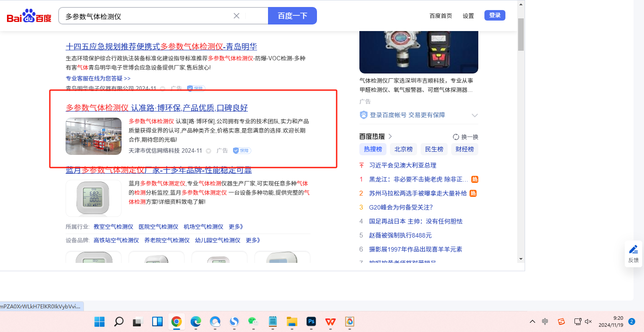The width and height of the screenshot is (644, 332).
Task: Expand 更多 in the 所属行业 row
Action: (x=236, y=227)
